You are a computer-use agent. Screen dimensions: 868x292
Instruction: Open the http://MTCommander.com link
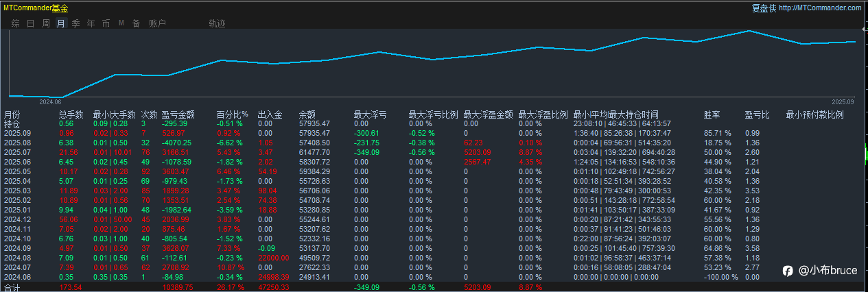point(820,8)
